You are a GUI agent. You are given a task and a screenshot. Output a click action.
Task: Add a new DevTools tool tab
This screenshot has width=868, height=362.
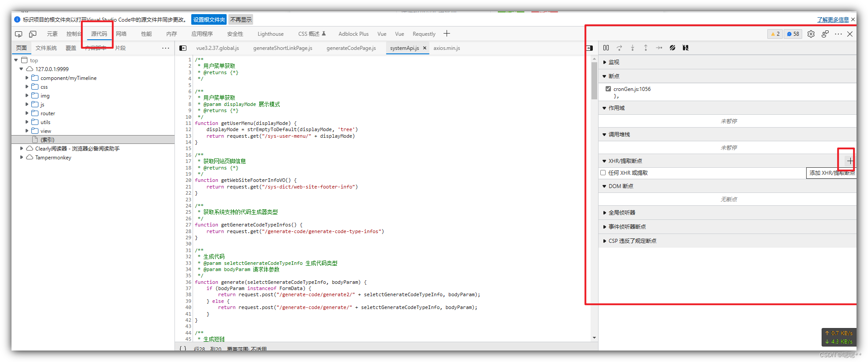tap(447, 34)
